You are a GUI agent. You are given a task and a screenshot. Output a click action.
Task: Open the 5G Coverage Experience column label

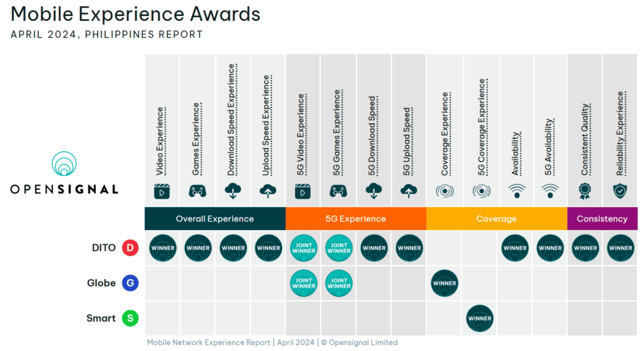(482, 127)
